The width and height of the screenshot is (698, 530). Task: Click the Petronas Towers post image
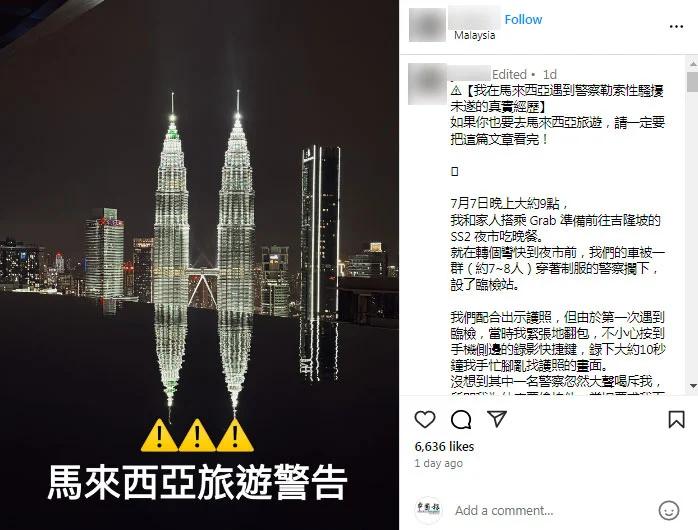199,265
